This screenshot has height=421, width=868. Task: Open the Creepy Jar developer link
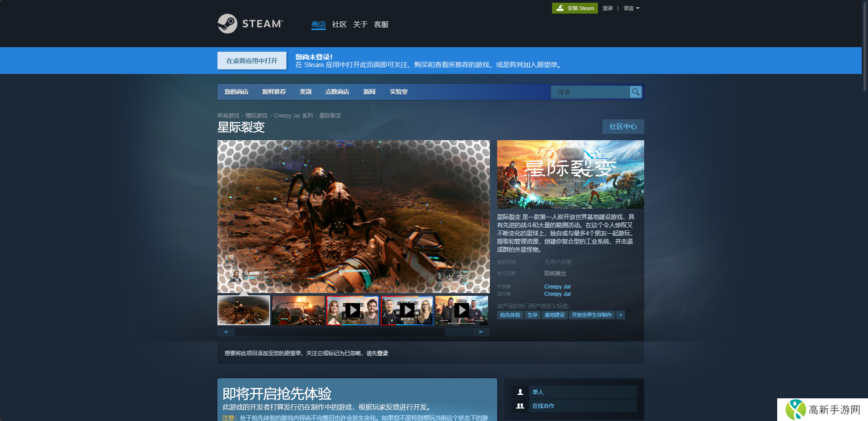[557, 287]
